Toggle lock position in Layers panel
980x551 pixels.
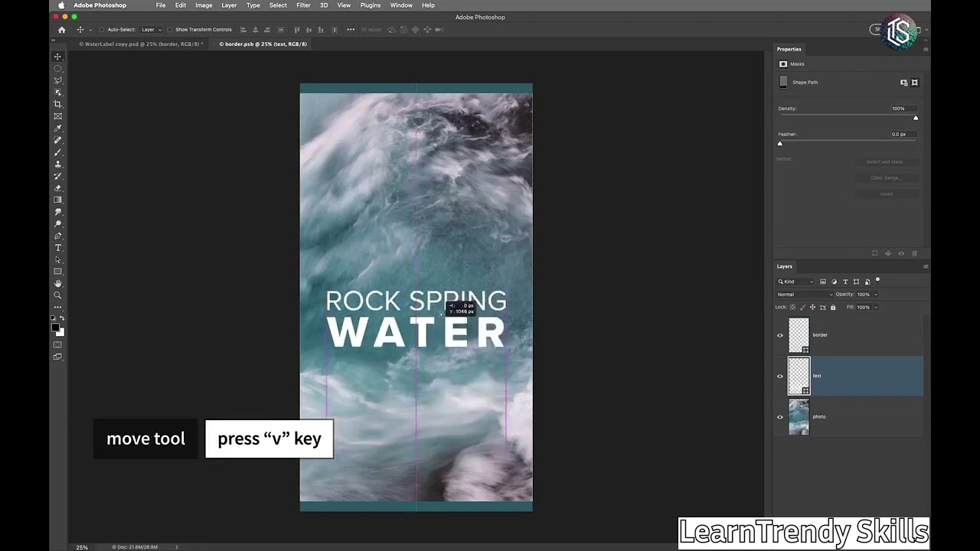[x=812, y=307]
